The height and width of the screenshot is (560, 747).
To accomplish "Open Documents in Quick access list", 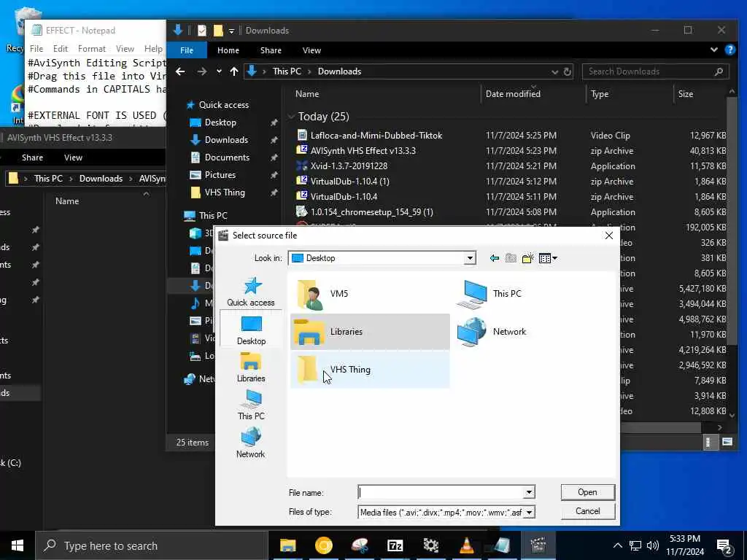I will [x=227, y=157].
